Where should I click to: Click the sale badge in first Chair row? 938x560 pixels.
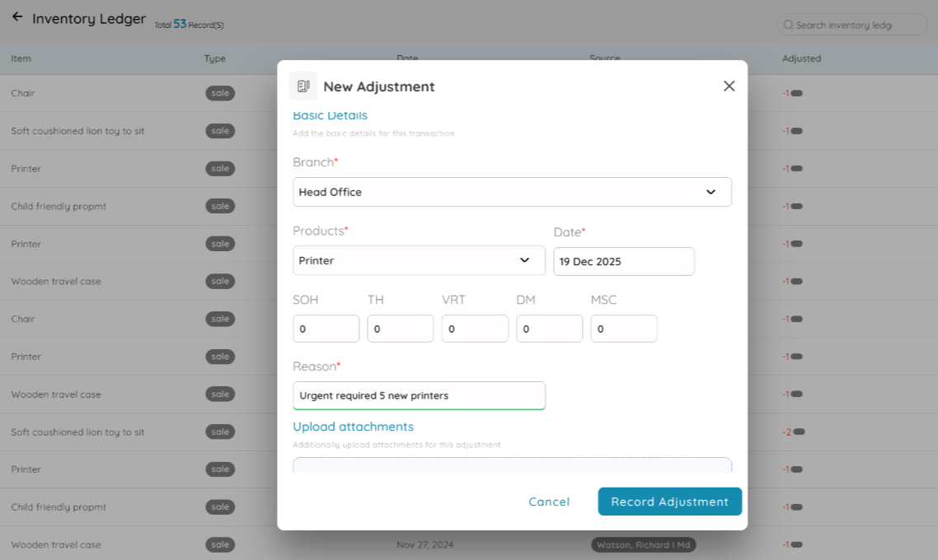(x=220, y=93)
